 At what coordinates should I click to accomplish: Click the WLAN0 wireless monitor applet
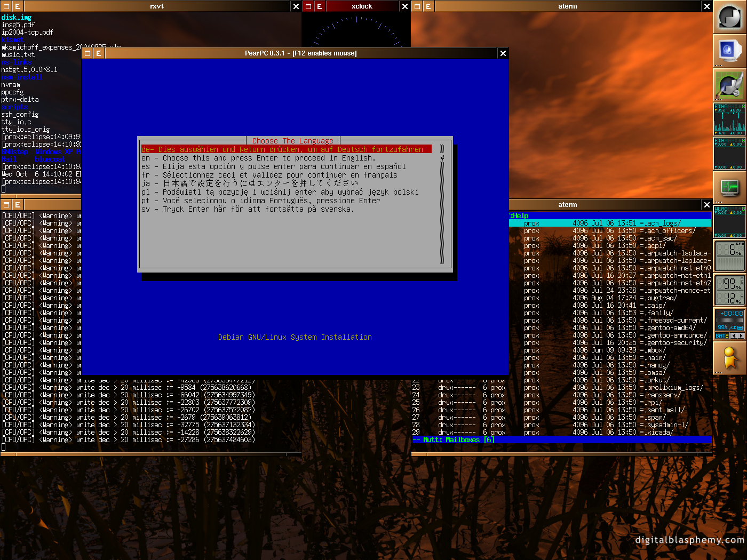click(729, 222)
